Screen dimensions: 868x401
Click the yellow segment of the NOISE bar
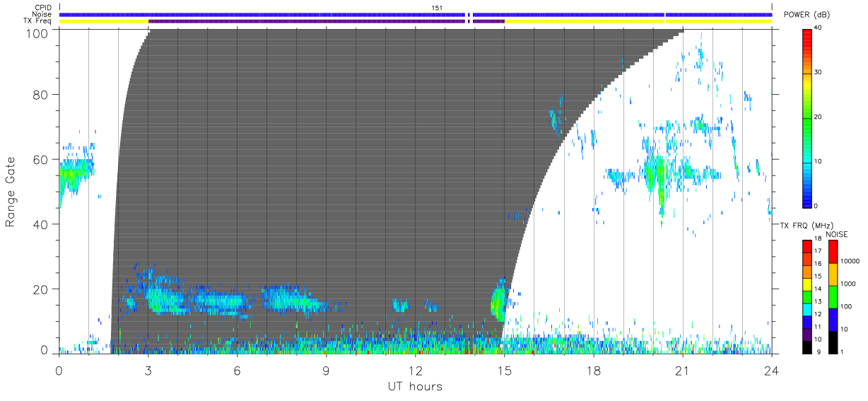(833, 274)
